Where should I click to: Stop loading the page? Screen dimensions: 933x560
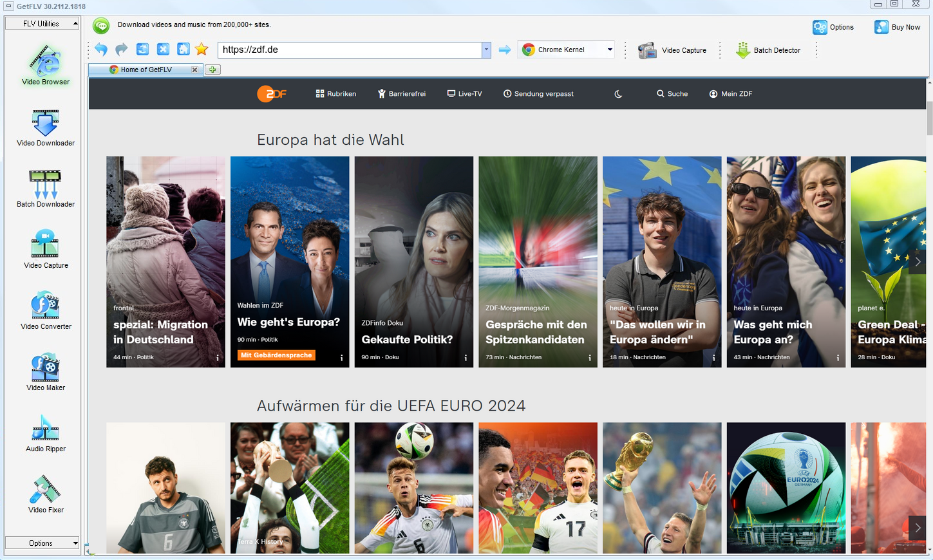pos(163,50)
